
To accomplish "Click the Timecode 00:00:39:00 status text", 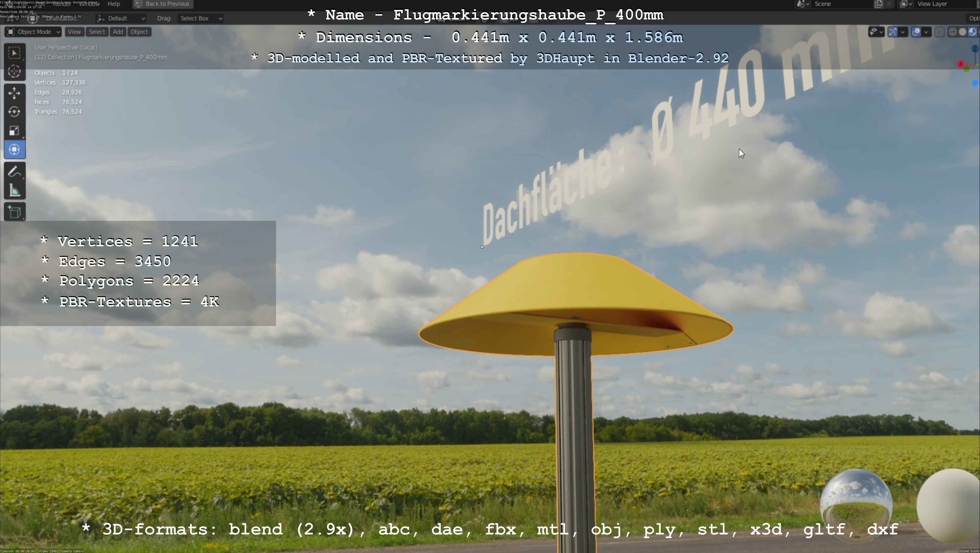I will (x=17, y=551).
